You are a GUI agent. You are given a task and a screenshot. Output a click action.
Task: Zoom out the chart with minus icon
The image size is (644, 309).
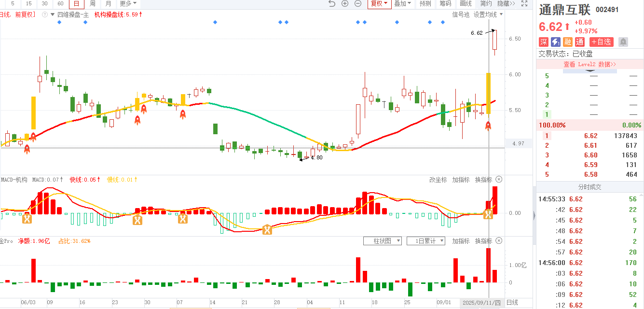coord(358,3)
